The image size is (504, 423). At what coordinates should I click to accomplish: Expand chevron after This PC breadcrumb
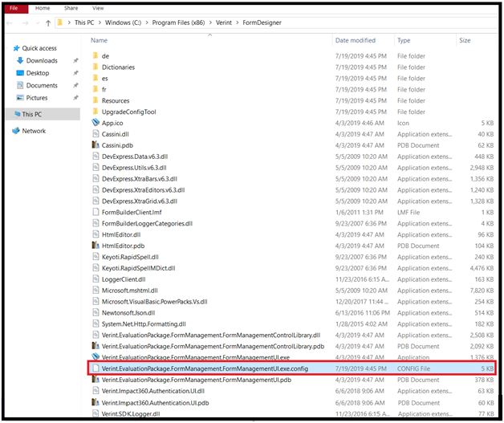click(100, 22)
